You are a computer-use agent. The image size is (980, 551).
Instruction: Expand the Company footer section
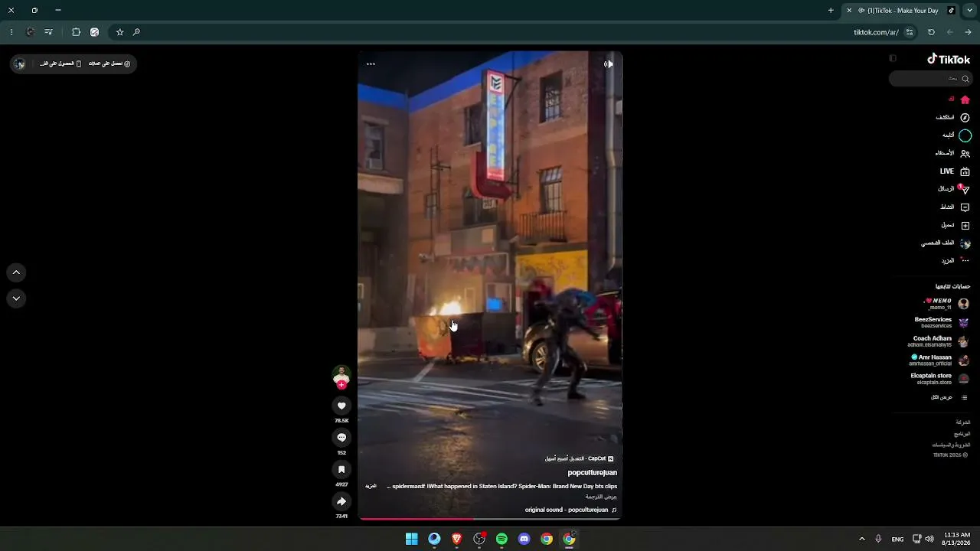tap(963, 422)
